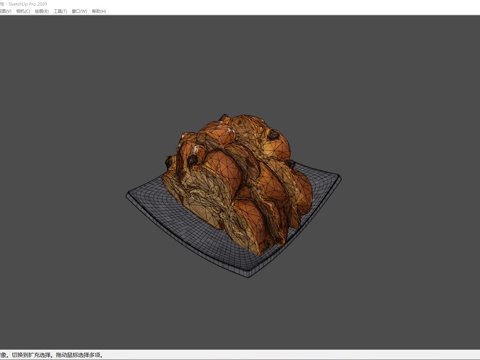Open the 帮助(H) Help menu

[x=99, y=11]
